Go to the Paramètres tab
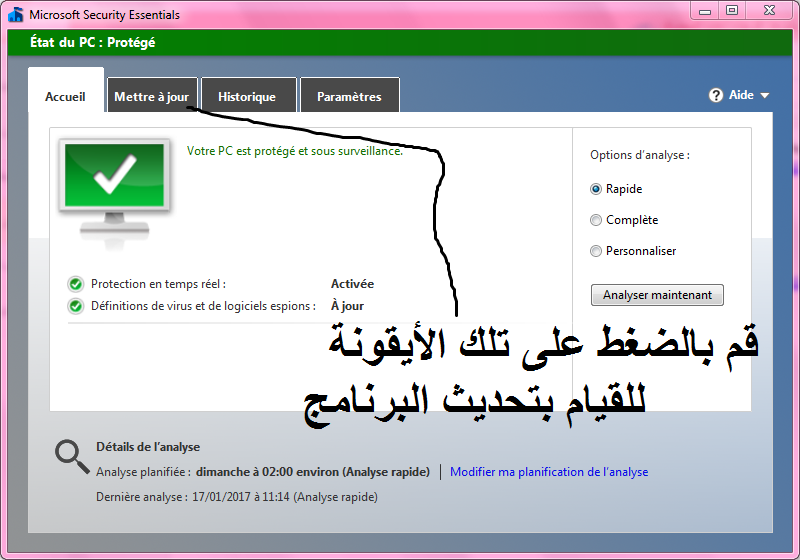This screenshot has width=800, height=560. (x=349, y=95)
